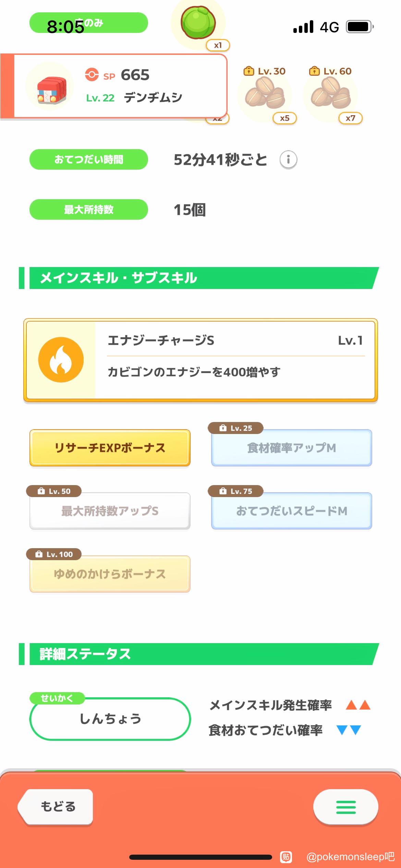Select the リサーチEXPボーナス sub skill
The height and width of the screenshot is (868, 401).
tap(110, 448)
